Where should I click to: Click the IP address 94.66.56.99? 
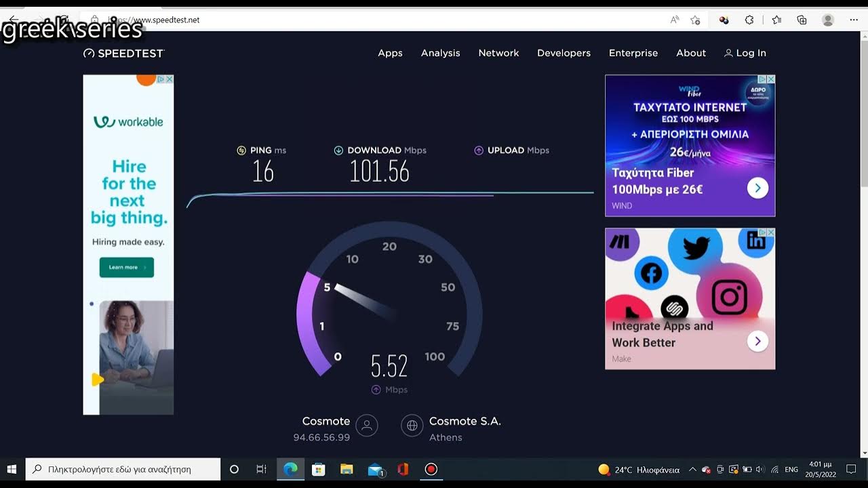[321, 437]
